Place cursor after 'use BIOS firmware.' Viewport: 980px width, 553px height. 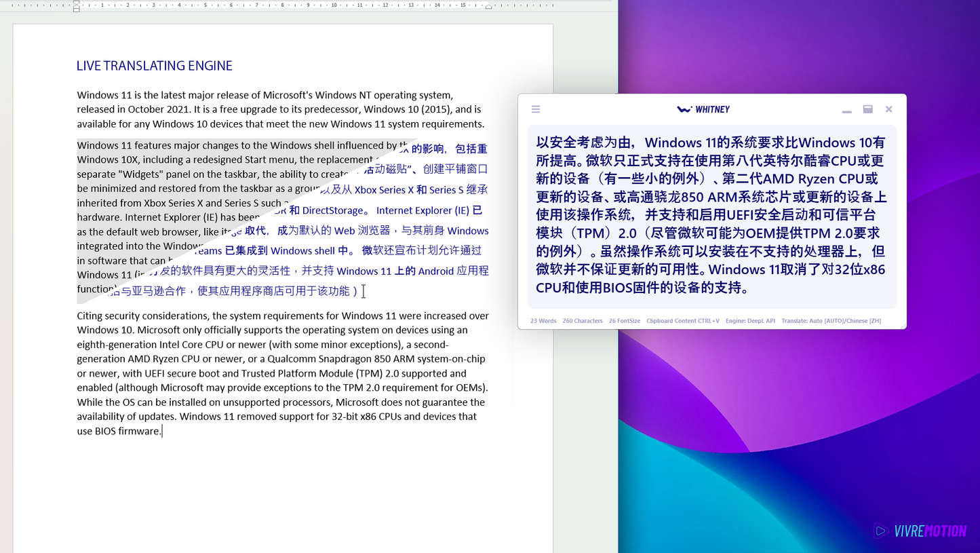pyautogui.click(x=161, y=430)
